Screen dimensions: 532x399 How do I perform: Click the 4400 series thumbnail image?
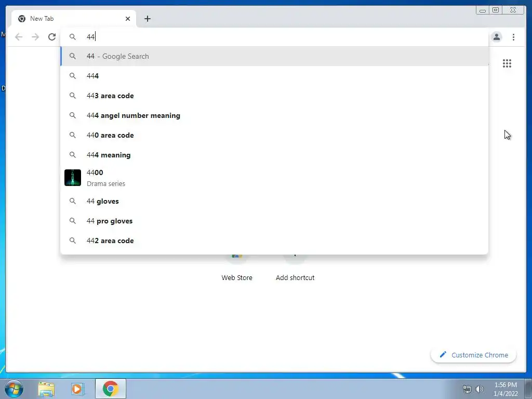point(73,178)
